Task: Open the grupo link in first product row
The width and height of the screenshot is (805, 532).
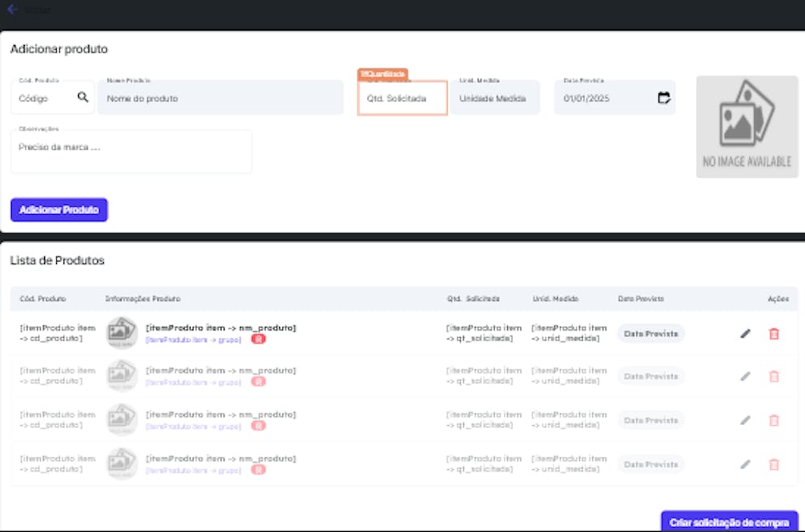Action: pos(193,340)
